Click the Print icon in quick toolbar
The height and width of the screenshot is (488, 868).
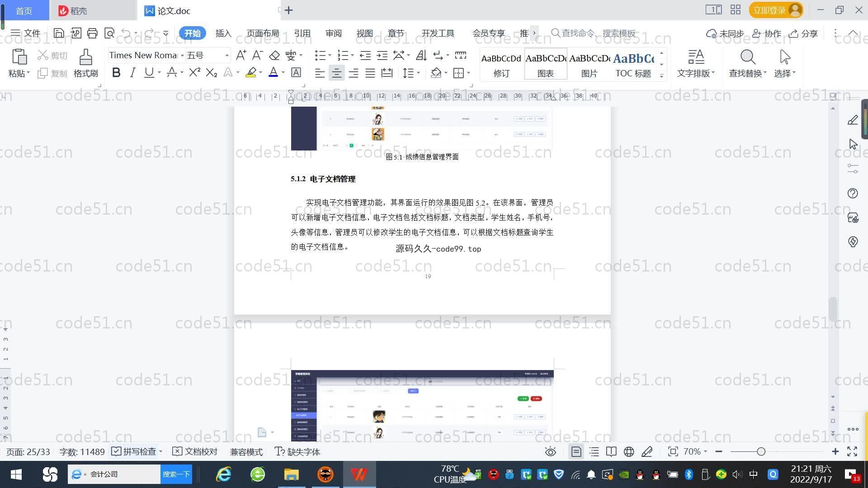point(92,33)
